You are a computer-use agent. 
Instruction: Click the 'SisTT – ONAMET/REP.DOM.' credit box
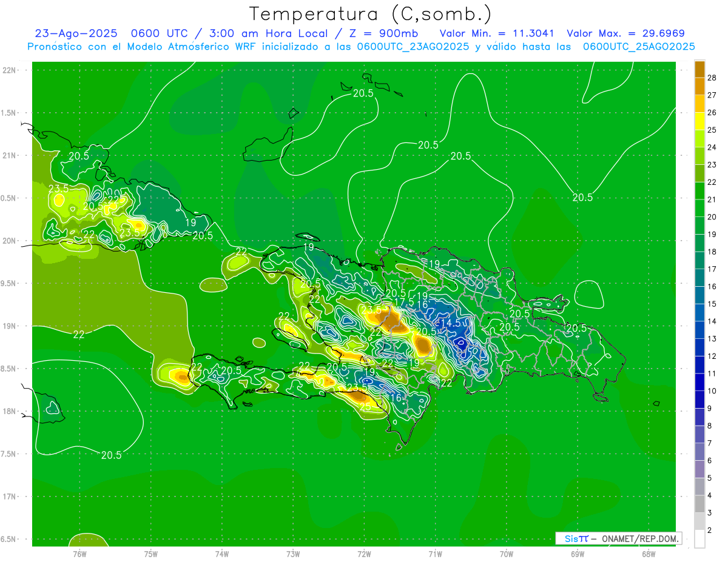(x=619, y=538)
